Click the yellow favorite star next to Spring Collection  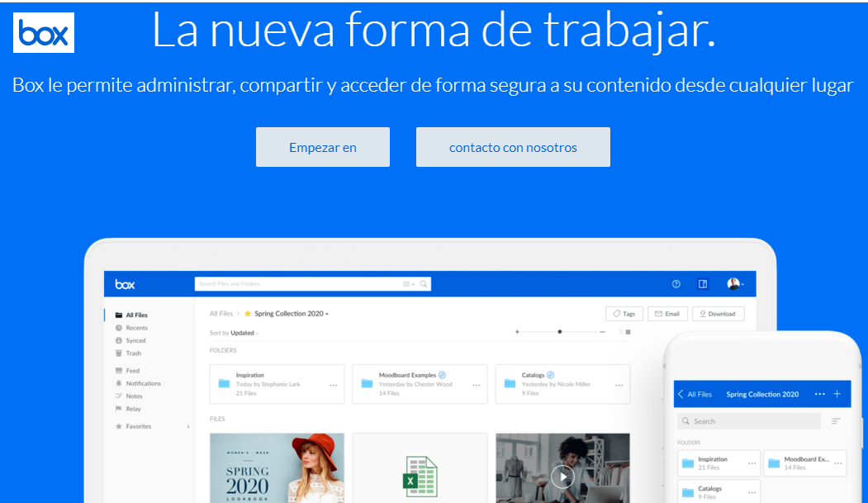click(x=248, y=314)
